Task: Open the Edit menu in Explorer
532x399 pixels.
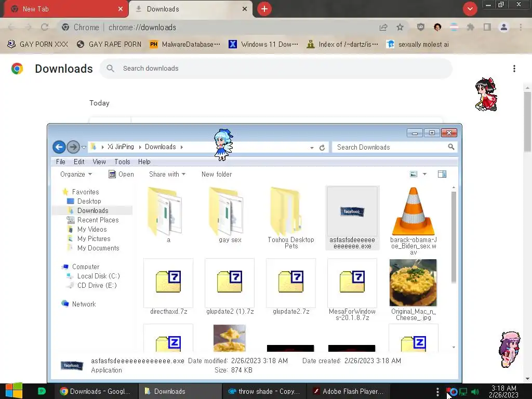Action: tap(79, 162)
